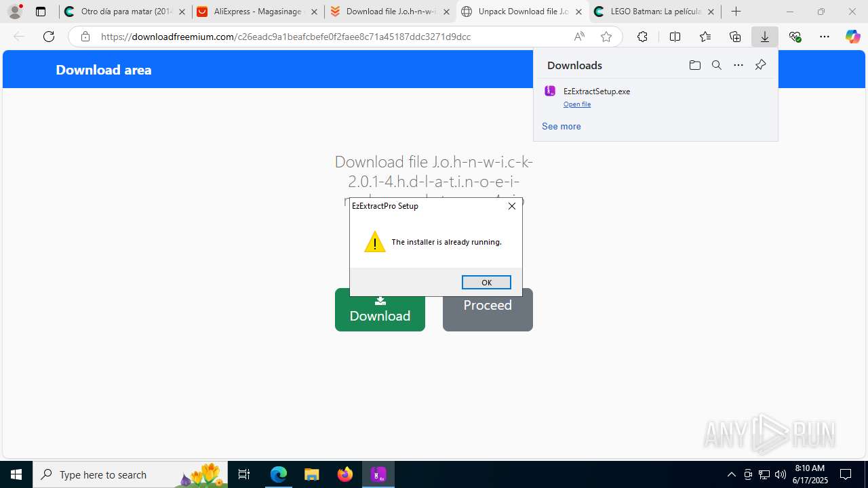Open downloads folder icon in Downloads panel
The image size is (868, 488).
point(694,65)
